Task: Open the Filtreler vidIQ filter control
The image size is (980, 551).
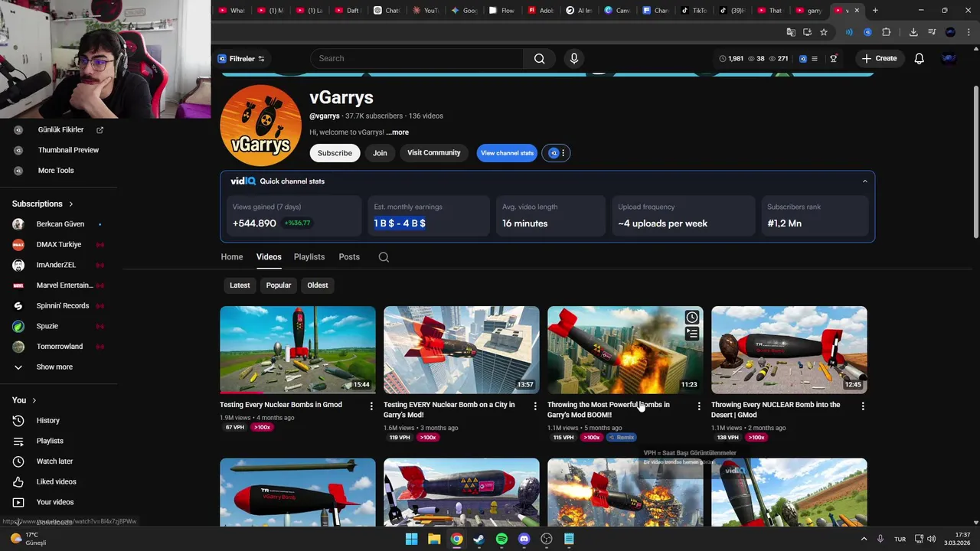Action: [241, 59]
